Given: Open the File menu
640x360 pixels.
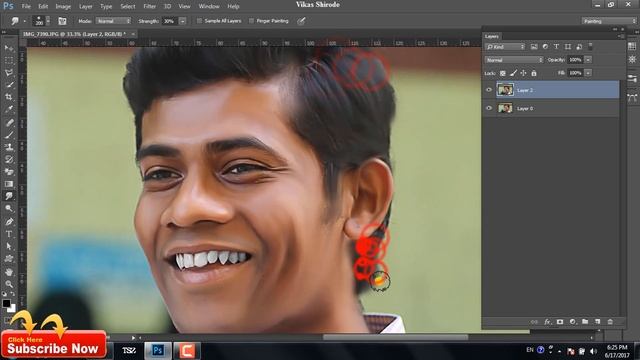Looking at the screenshot, I should (26, 7).
